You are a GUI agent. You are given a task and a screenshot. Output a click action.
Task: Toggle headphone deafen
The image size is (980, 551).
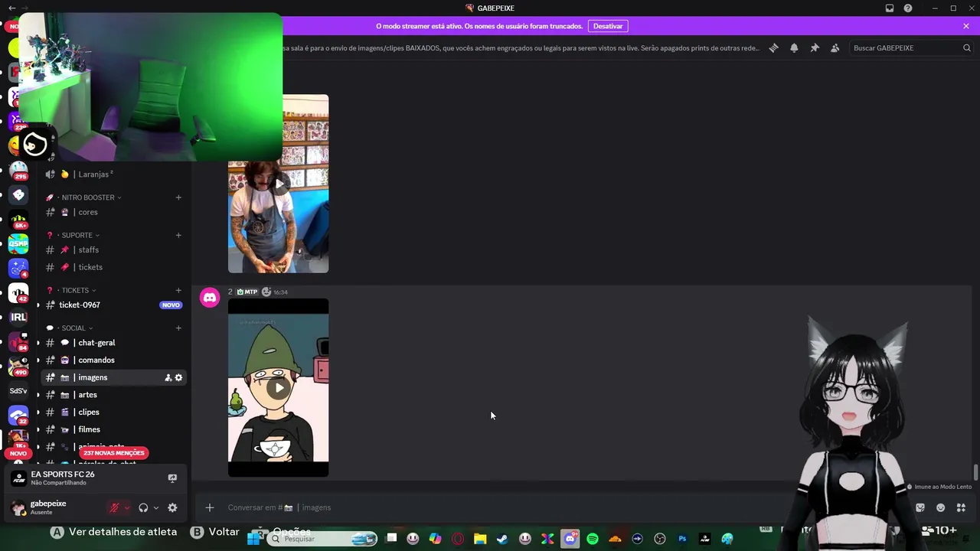143,507
